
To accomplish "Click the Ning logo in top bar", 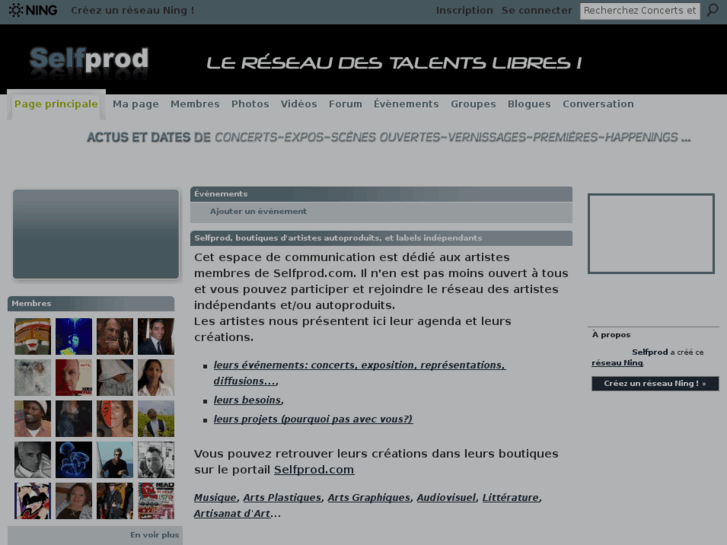I will [x=32, y=10].
